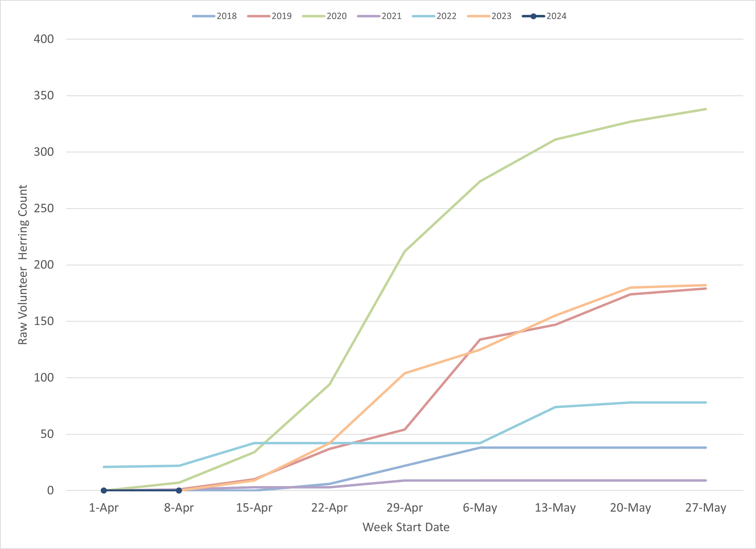This screenshot has height=549, width=756.
Task: Click the 2024 data point at 8-Apr
Action: coord(179,490)
